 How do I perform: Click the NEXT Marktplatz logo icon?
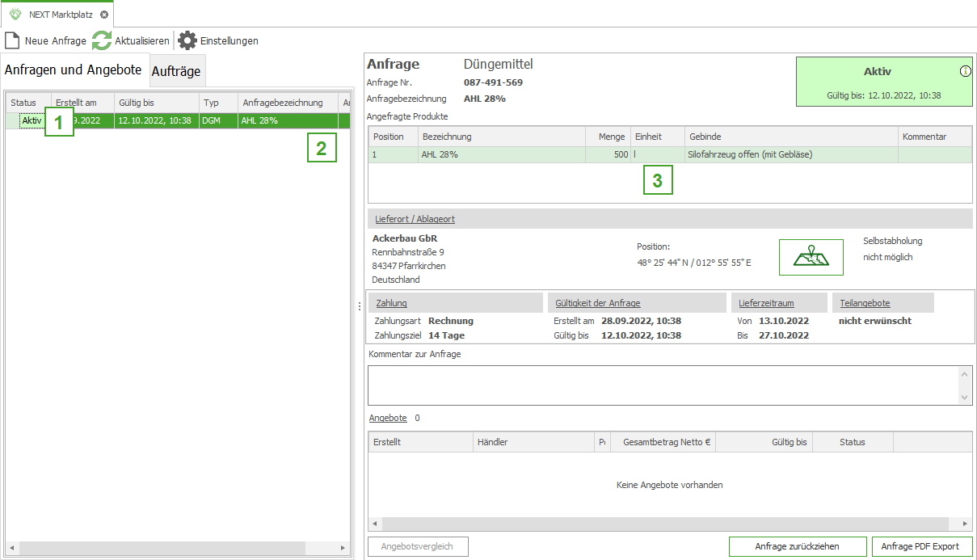15,15
